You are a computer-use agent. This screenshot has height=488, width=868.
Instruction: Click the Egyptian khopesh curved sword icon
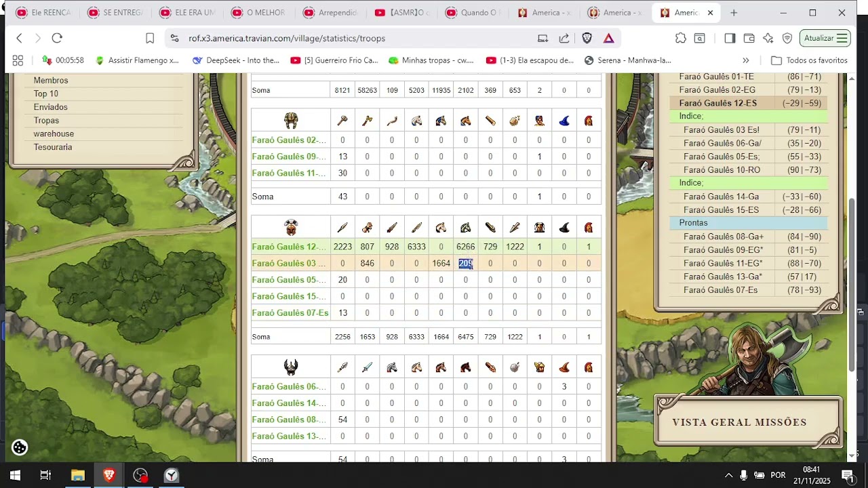click(x=392, y=121)
